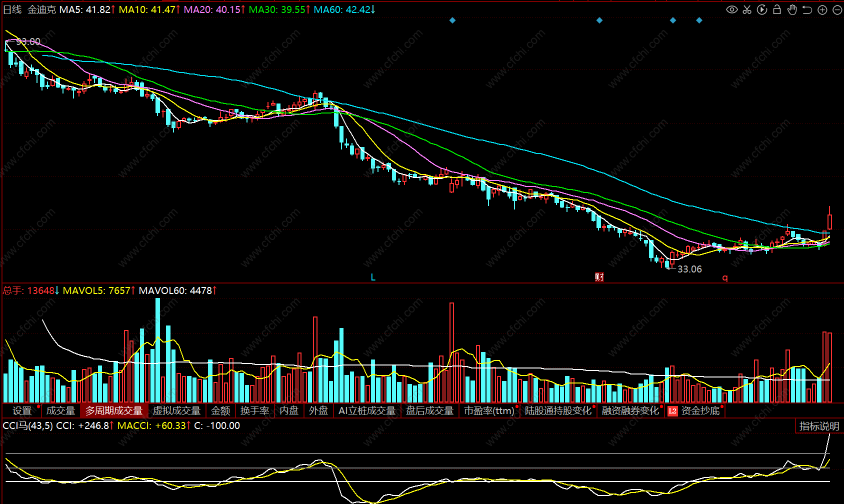
Task: Select the scissors cut tool
Action: [747, 9]
